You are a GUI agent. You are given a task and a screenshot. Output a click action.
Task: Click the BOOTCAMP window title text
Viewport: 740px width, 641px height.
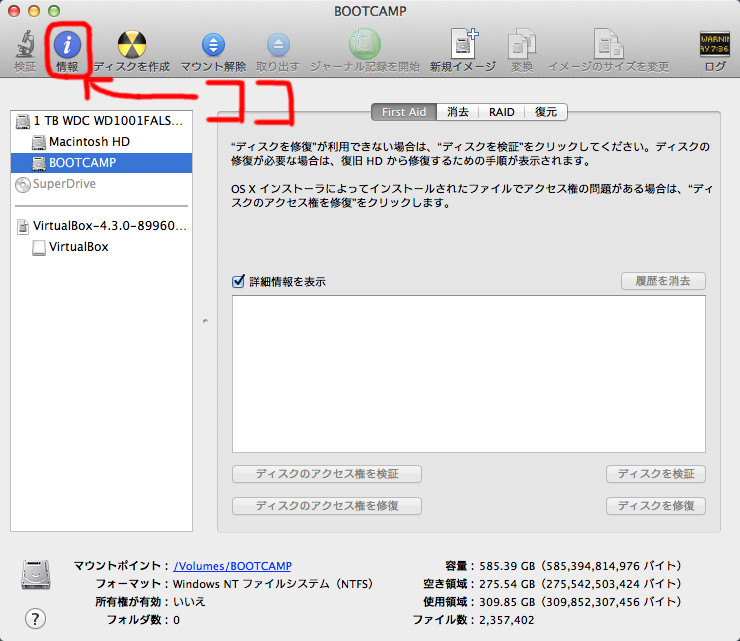pos(370,11)
